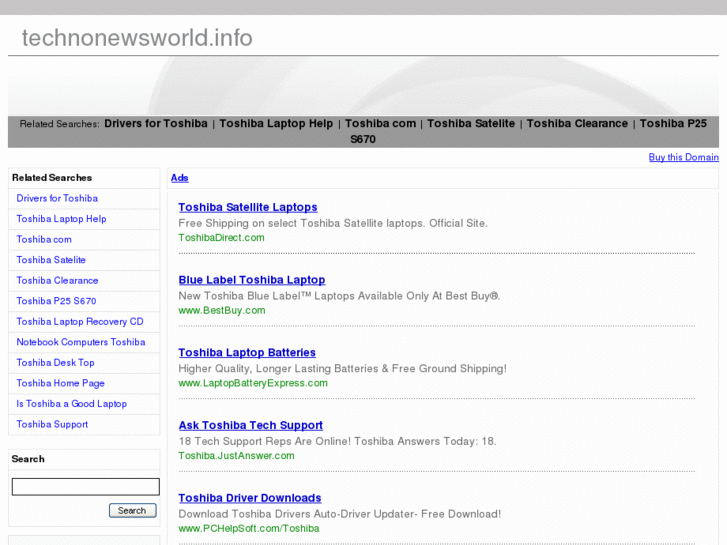Open 'Toshiba Driver Downloads' ad title
The width and height of the screenshot is (727, 545).
click(x=249, y=498)
